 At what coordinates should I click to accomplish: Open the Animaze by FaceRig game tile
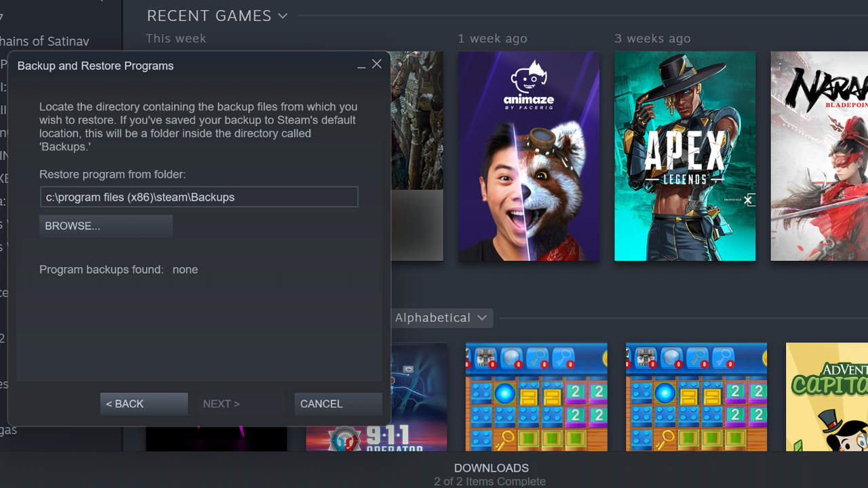(x=528, y=156)
